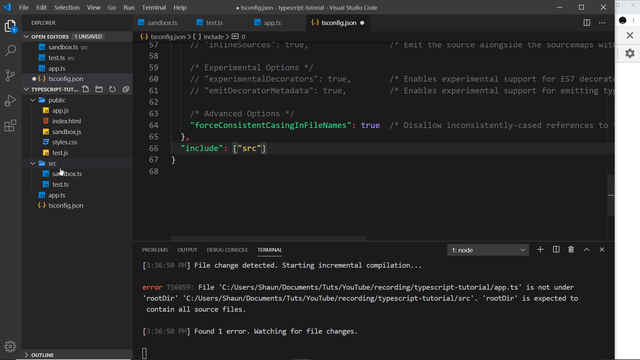Click the unsaved dot on tsconfig.json tab
Viewport: 640px width, 360px height.
tap(362, 23)
